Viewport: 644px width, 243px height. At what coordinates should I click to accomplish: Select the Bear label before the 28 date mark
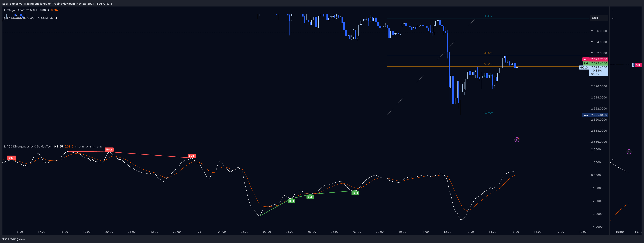(x=192, y=156)
